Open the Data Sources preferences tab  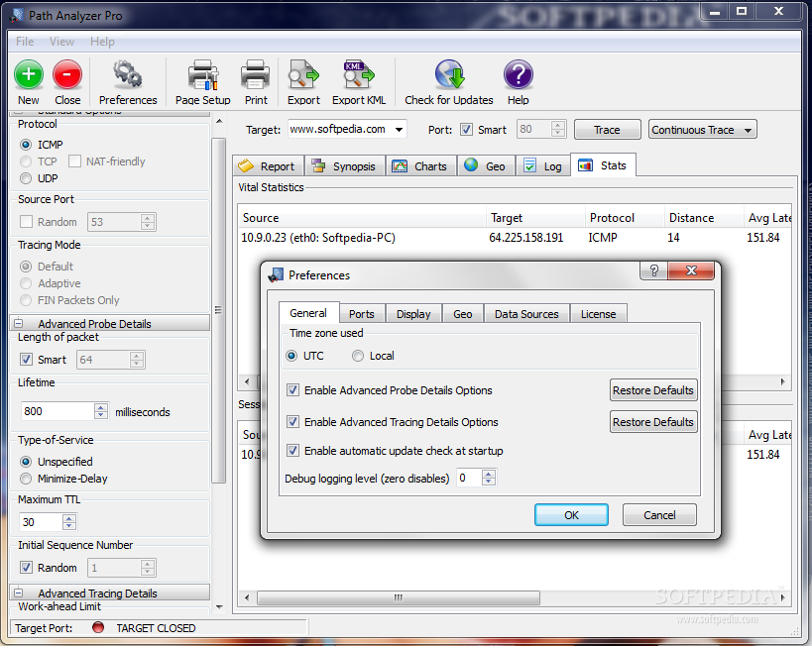pos(526,314)
